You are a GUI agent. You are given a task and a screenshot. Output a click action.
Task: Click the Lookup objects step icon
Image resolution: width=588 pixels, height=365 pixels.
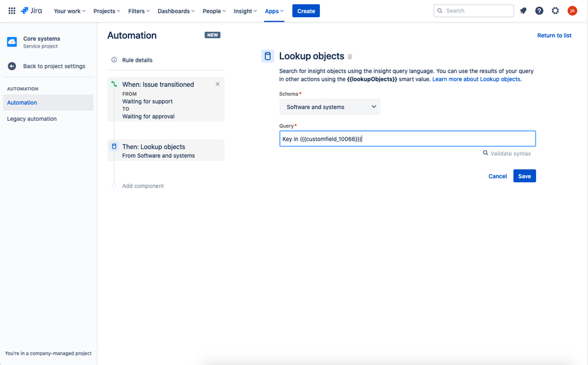(114, 146)
